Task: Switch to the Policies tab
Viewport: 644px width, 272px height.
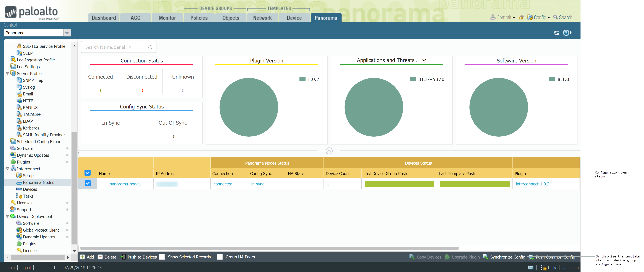Action: pyautogui.click(x=199, y=18)
